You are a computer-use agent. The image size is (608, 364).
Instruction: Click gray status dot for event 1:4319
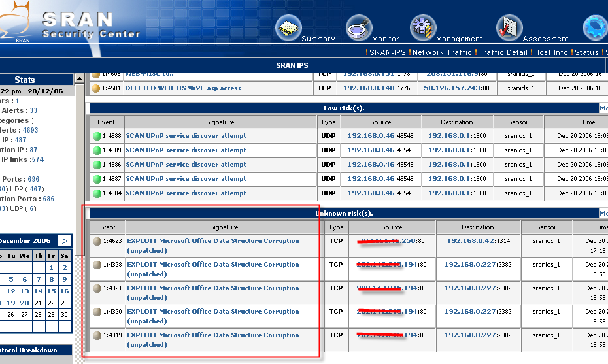(x=97, y=335)
